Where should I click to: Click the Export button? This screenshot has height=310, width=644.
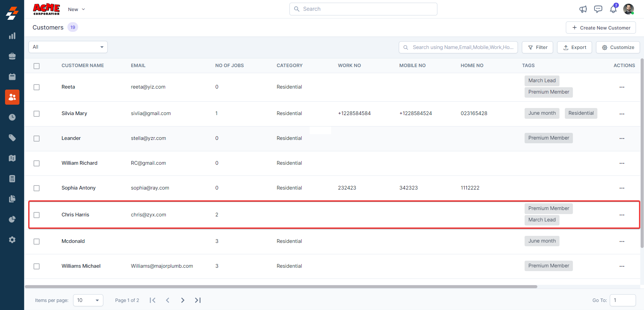tap(575, 47)
